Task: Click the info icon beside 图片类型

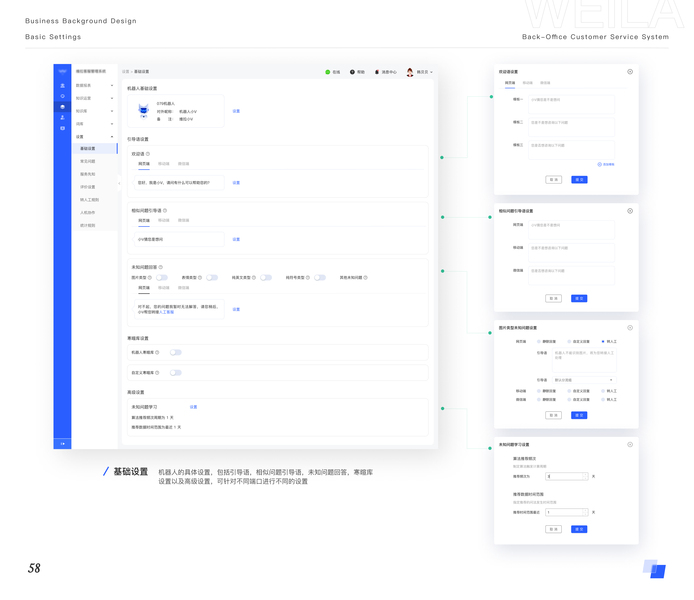Action: (150, 277)
